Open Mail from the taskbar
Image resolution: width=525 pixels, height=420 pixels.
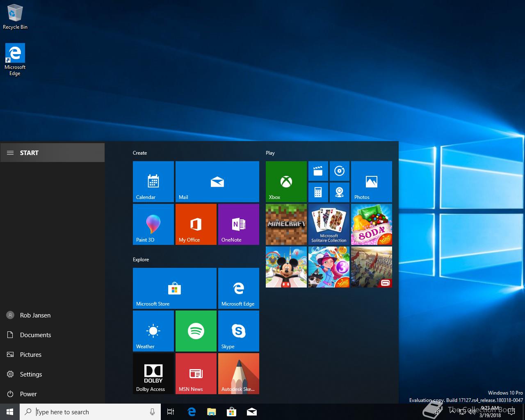252,412
